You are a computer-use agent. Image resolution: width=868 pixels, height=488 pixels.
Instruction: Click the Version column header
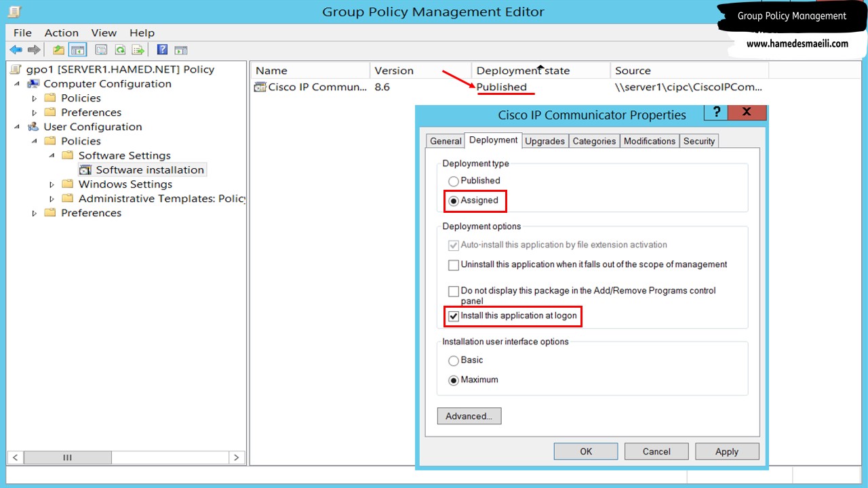pyautogui.click(x=420, y=70)
